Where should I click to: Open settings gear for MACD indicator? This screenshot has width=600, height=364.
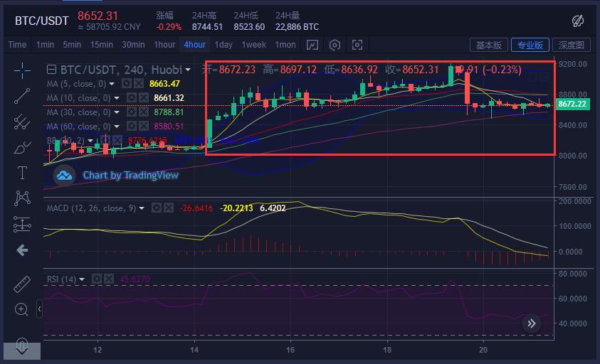tap(157, 208)
